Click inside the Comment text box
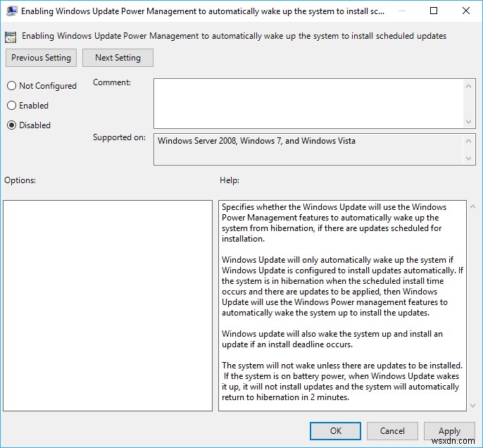This screenshot has width=483, height=448. (308, 104)
